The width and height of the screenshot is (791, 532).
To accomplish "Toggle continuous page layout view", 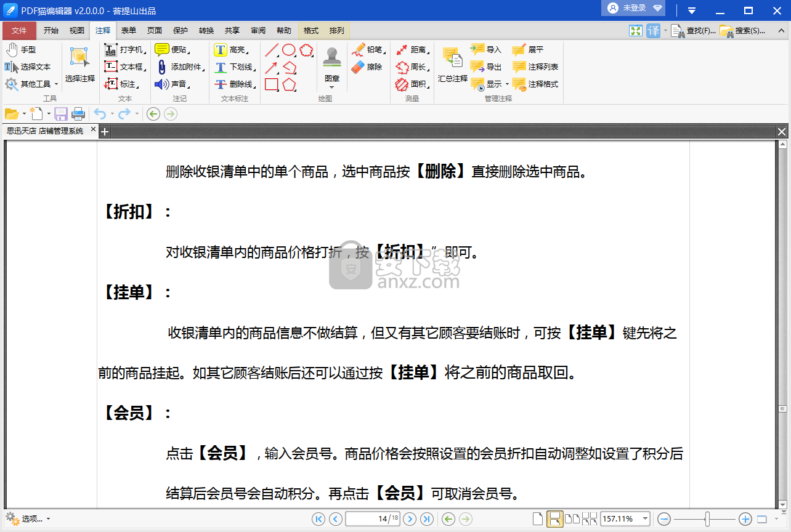I will tap(554, 519).
